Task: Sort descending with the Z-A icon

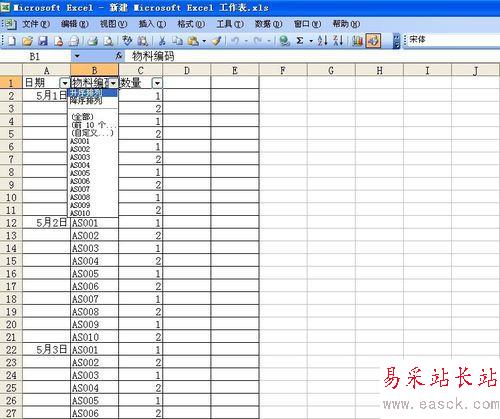Action: click(x=338, y=41)
